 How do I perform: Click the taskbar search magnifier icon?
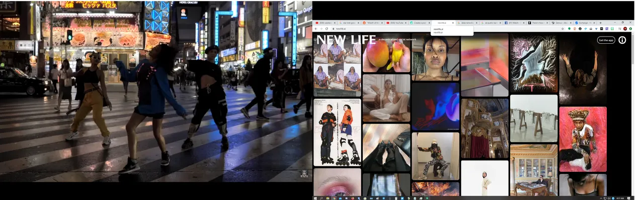click(321, 198)
